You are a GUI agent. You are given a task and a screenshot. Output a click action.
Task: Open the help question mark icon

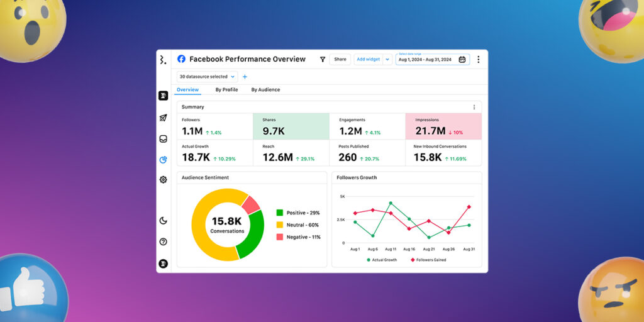(163, 241)
